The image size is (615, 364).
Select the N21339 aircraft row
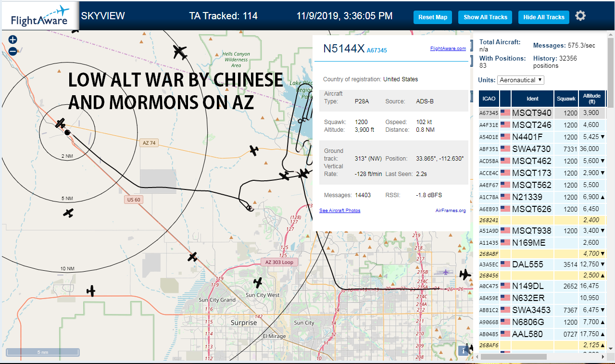pyautogui.click(x=542, y=197)
